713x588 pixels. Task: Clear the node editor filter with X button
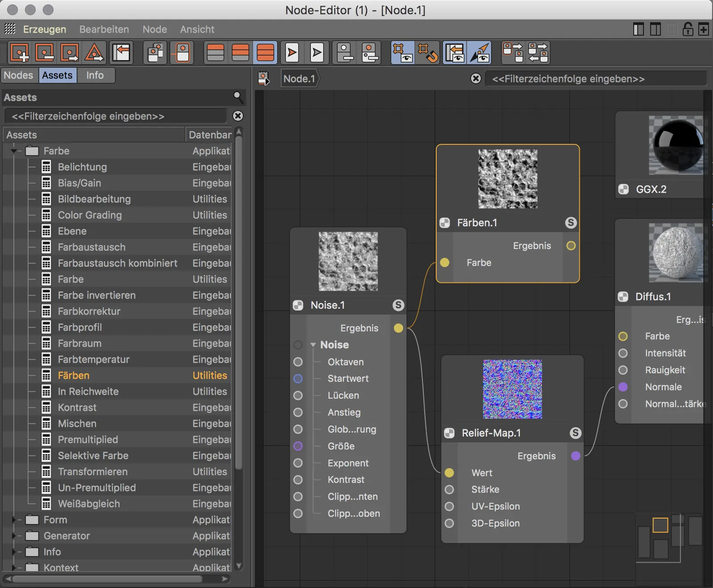(x=476, y=79)
